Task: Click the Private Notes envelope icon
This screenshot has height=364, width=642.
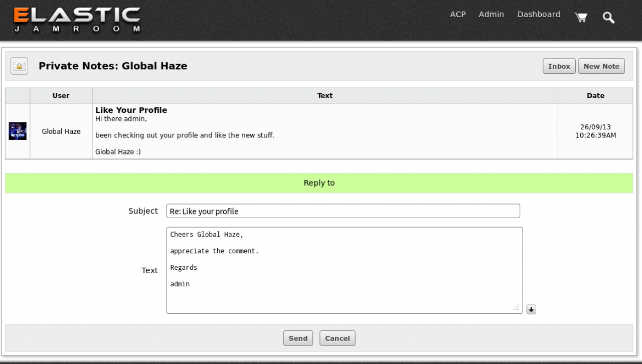Action: tap(20, 66)
